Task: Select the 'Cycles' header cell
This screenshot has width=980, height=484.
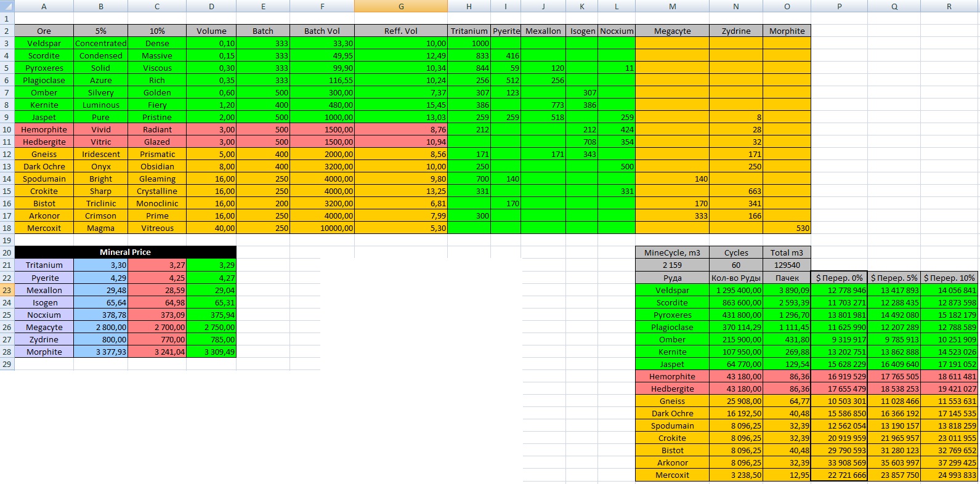Action: click(736, 252)
